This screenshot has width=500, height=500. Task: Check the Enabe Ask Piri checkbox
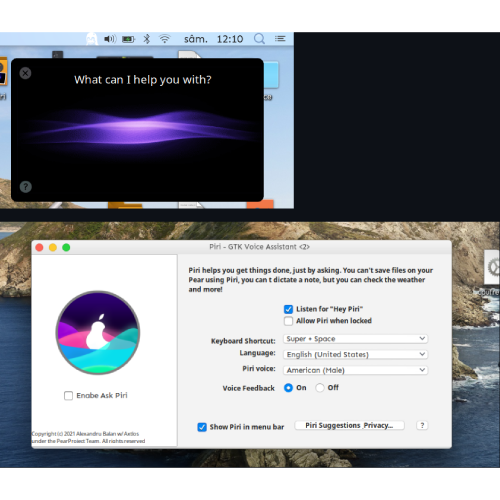point(68,396)
